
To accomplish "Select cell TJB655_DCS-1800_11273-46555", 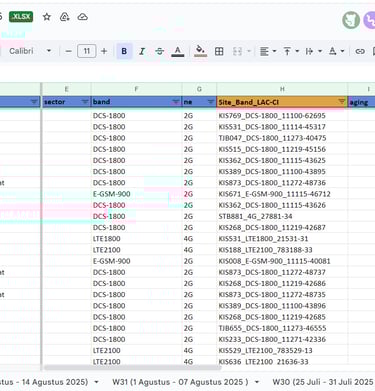I will (x=282, y=328).
